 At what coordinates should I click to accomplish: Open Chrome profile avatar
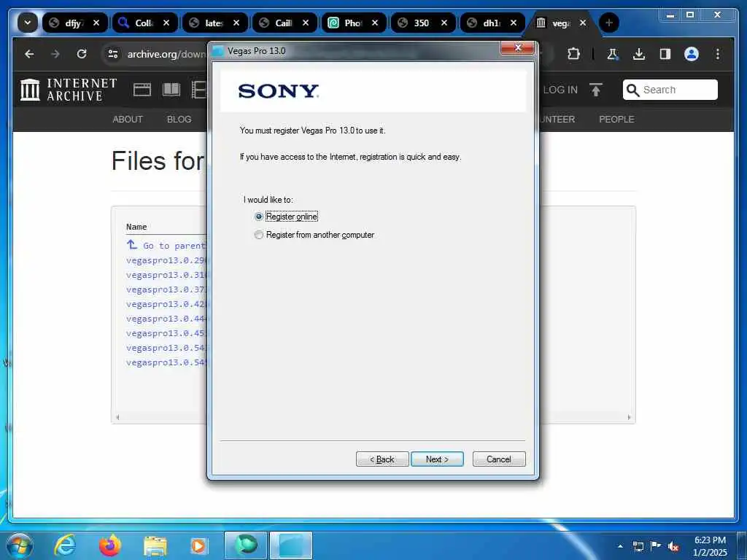[x=692, y=54]
